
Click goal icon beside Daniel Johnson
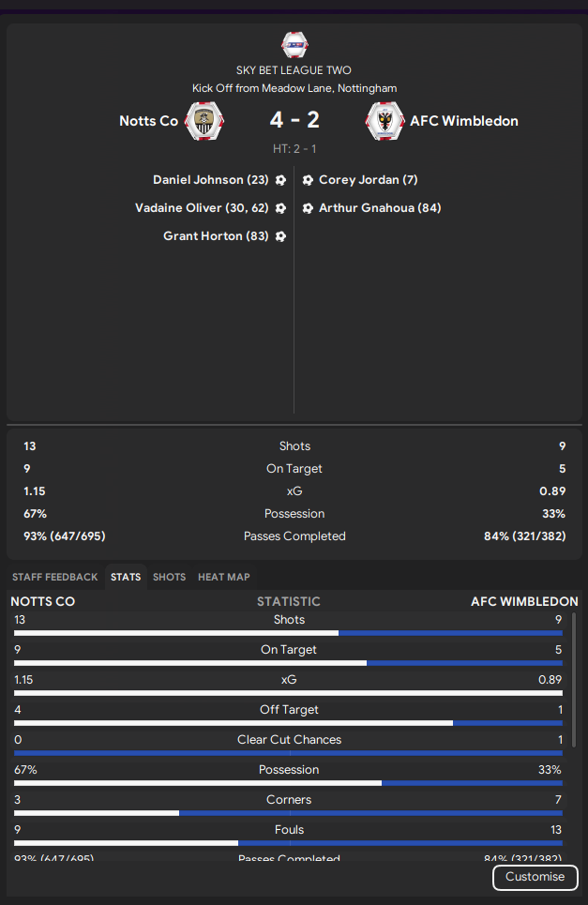click(280, 180)
